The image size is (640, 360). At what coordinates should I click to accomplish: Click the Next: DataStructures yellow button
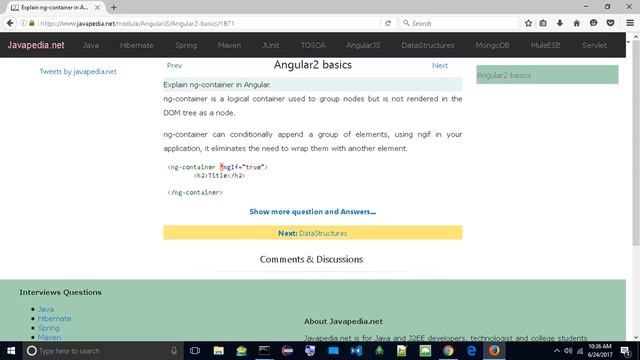tap(313, 233)
